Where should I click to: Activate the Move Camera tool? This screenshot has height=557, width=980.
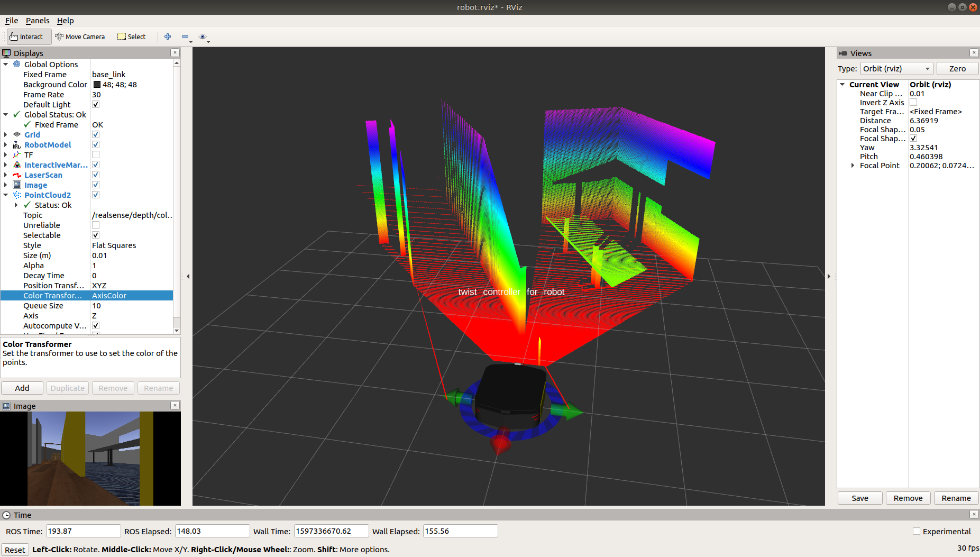point(80,36)
